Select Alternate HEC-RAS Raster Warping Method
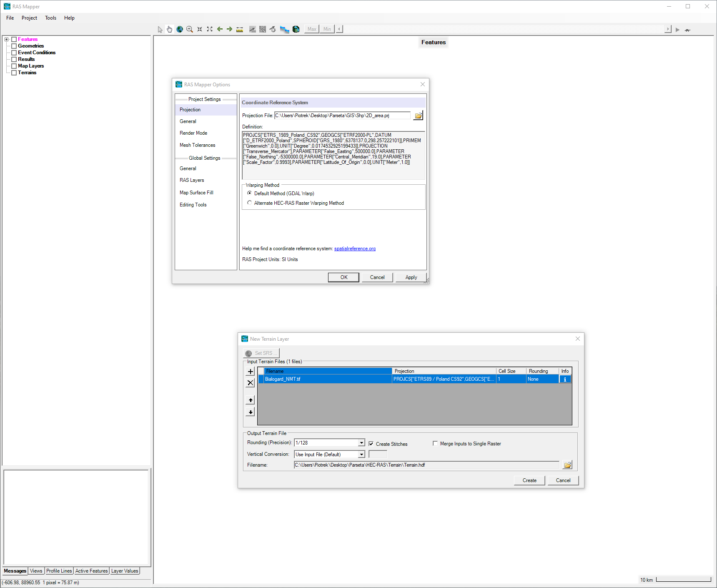 250,203
